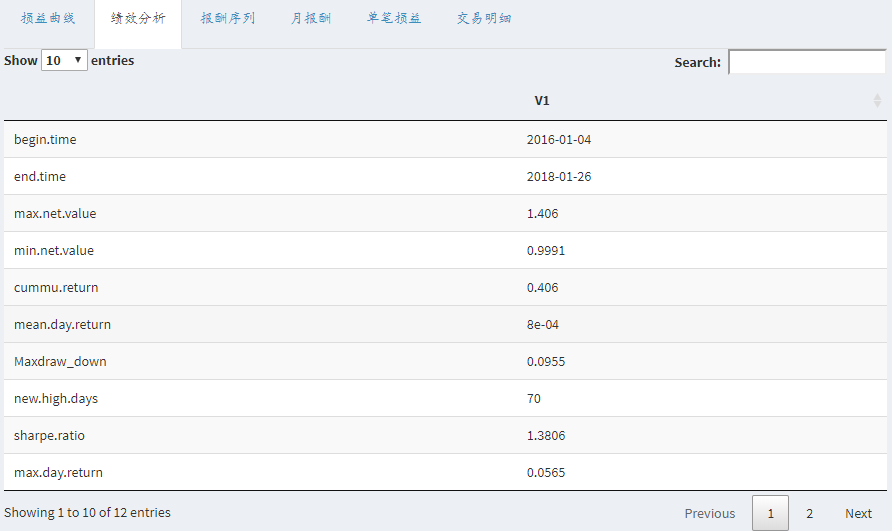The height and width of the screenshot is (531, 892).
Task: Select page 1 in pagination
Action: (770, 513)
